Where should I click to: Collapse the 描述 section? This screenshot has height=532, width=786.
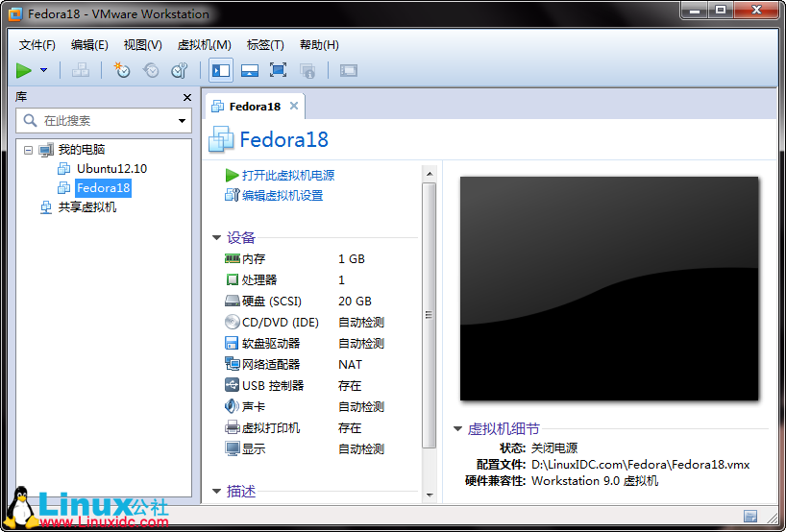click(x=216, y=491)
